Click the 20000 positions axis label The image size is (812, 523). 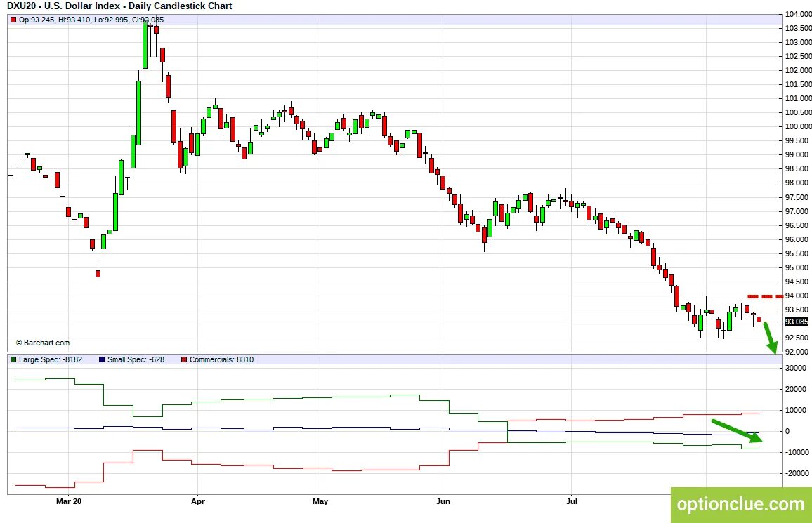pos(796,389)
